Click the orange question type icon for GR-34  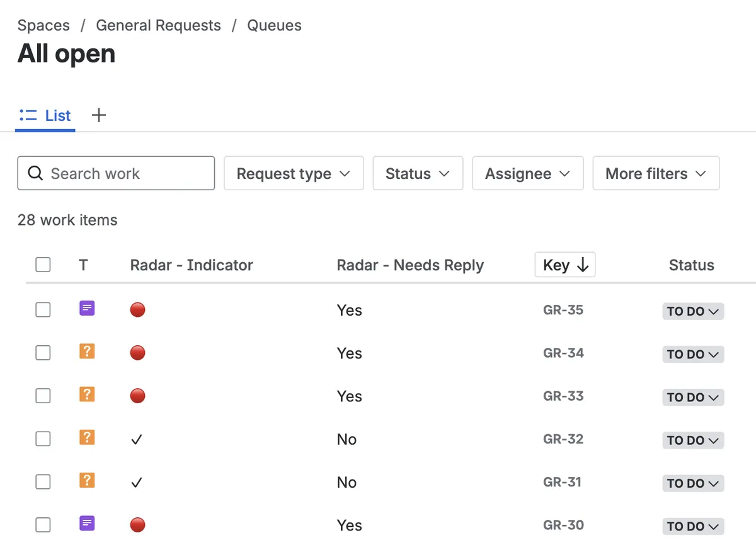tap(87, 352)
